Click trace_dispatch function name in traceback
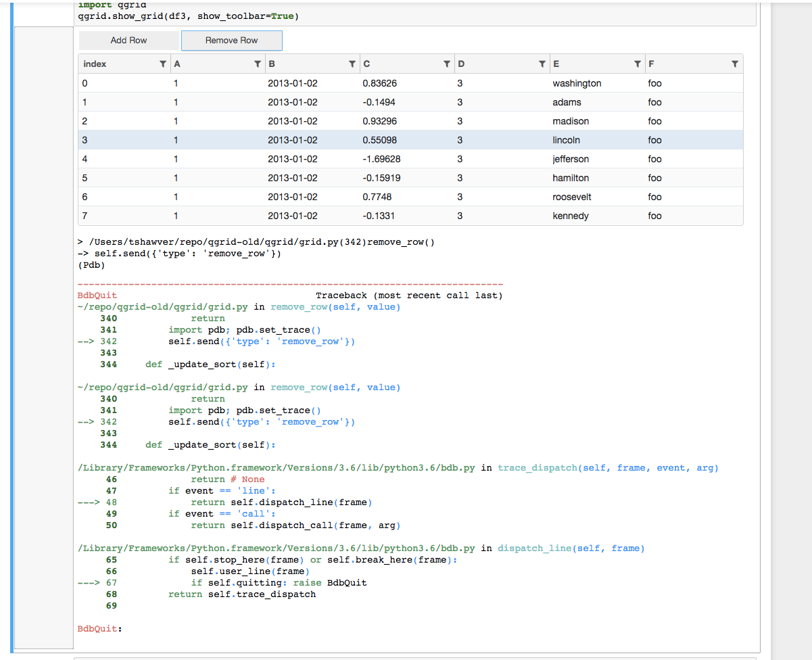 (538, 468)
